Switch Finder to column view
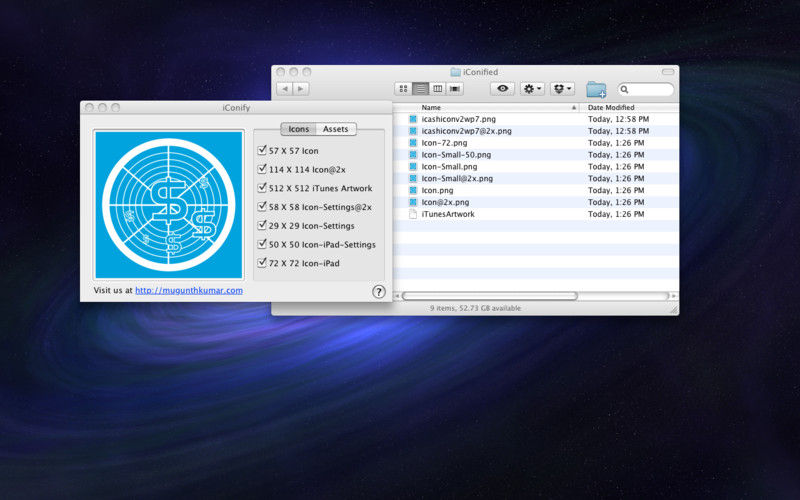This screenshot has width=800, height=500. click(437, 89)
